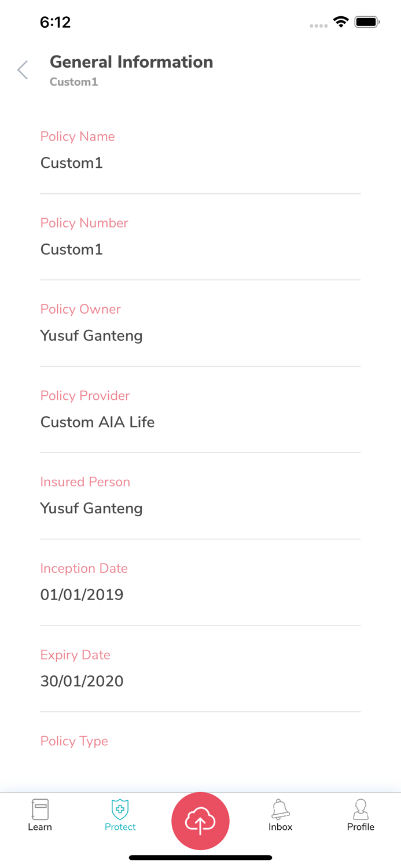Tap the Protect shield icon
Viewport: 401px width, 868px height.
point(120,809)
